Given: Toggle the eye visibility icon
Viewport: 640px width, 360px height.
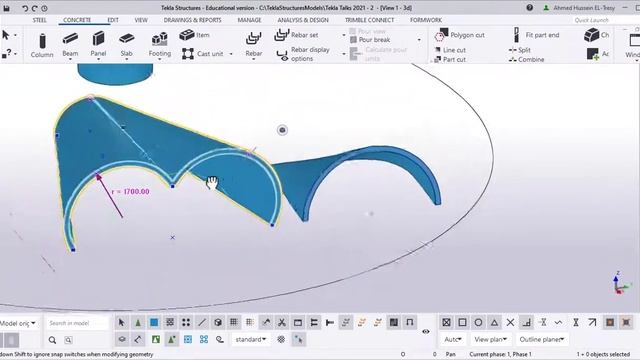Looking at the screenshot, I should coord(426,331).
